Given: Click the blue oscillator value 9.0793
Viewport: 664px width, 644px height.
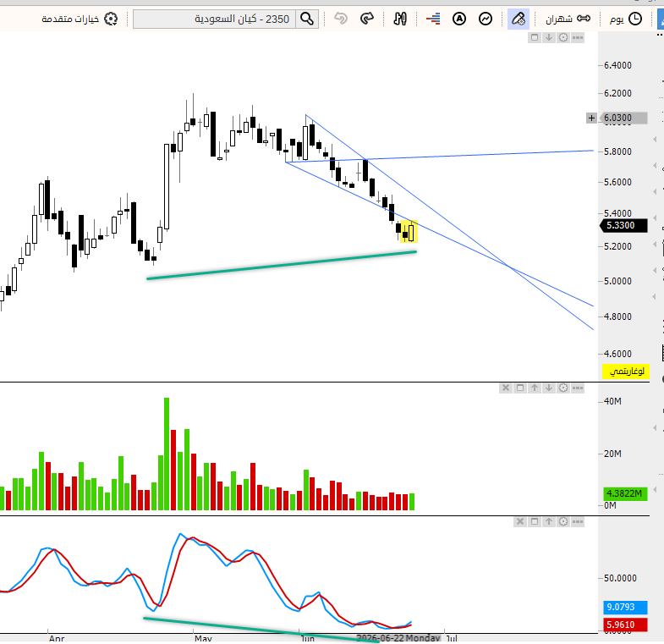Looking at the screenshot, I should click(x=625, y=607).
